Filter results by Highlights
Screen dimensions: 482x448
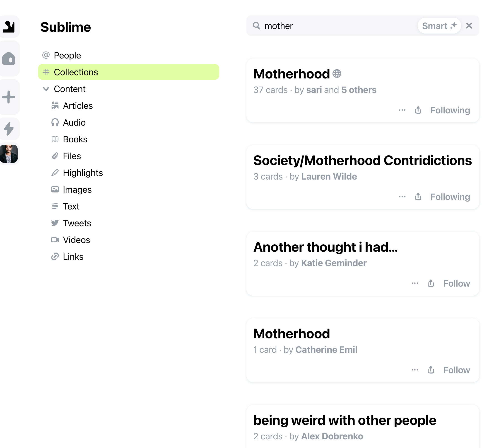83,173
